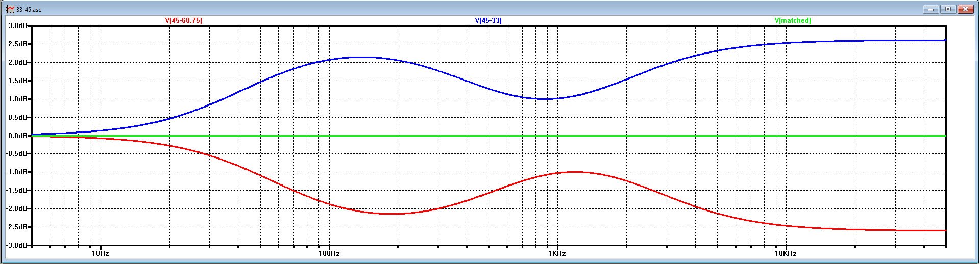The height and width of the screenshot is (264, 980).
Task: Click the -2.0dB vertical axis label
Action: tap(16, 208)
